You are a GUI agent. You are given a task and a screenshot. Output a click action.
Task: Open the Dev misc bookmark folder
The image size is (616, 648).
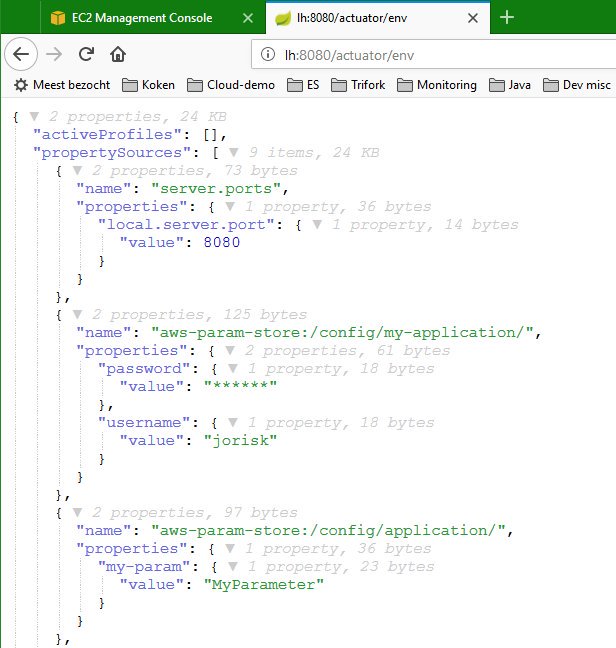tap(577, 85)
